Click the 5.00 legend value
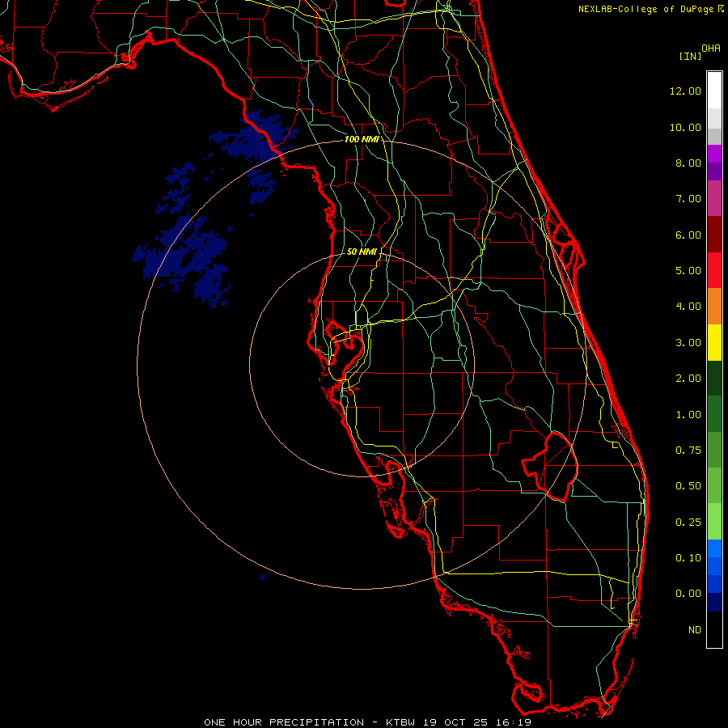 tap(688, 271)
